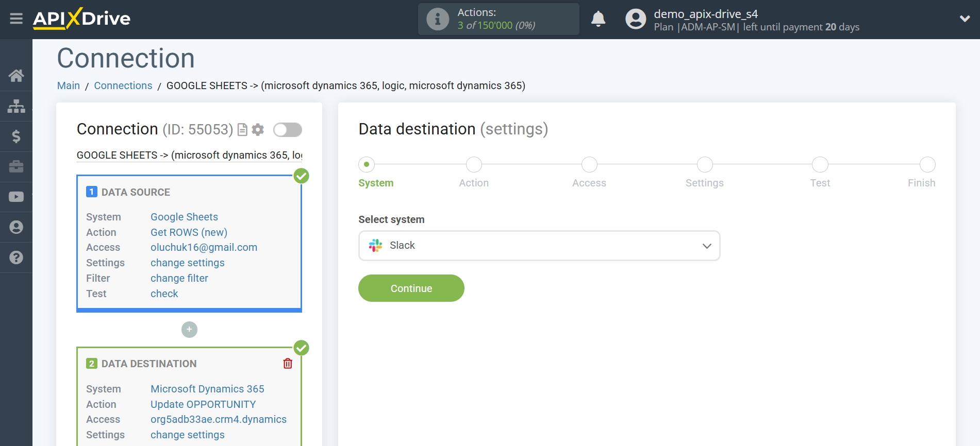Screen dimensions: 980x446
Task: Click the ApiX-Drive logo
Action: 81,19
